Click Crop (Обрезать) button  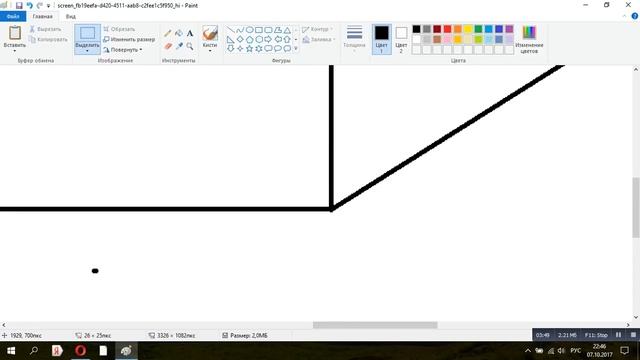coord(119,29)
